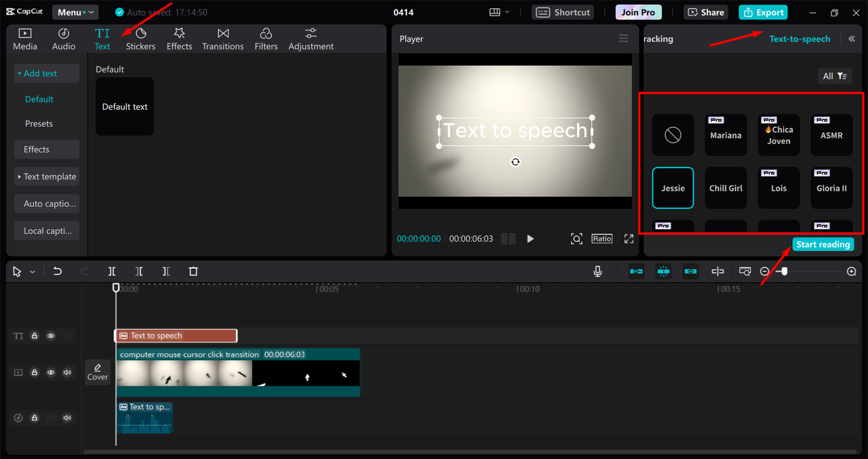Click the timeline zoom slider handle

(x=784, y=271)
